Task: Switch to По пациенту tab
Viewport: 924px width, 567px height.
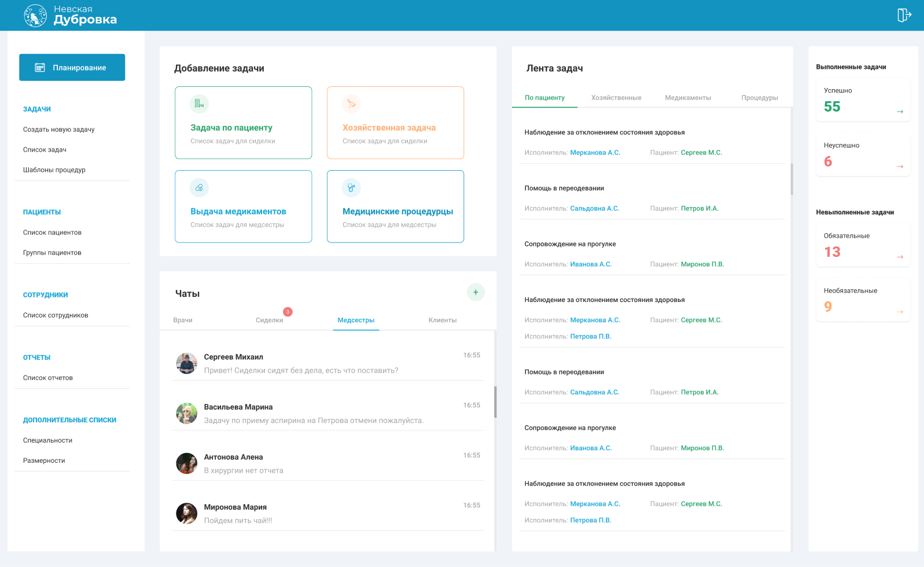Action: pyautogui.click(x=544, y=98)
